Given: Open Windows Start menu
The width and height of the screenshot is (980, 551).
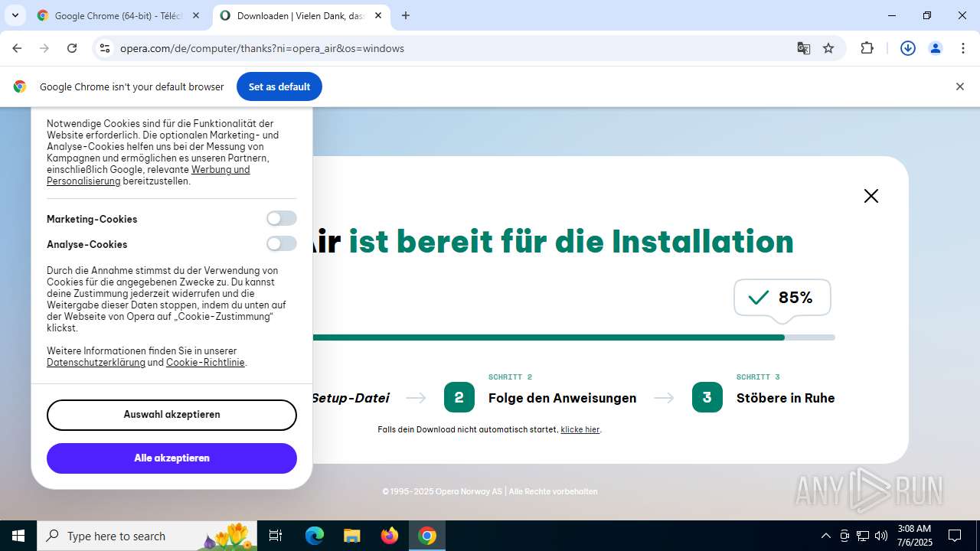Looking at the screenshot, I should click(18, 536).
